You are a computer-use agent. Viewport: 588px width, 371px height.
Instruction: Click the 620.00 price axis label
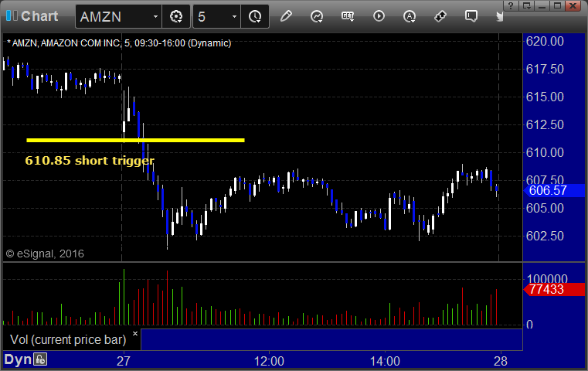coord(545,41)
